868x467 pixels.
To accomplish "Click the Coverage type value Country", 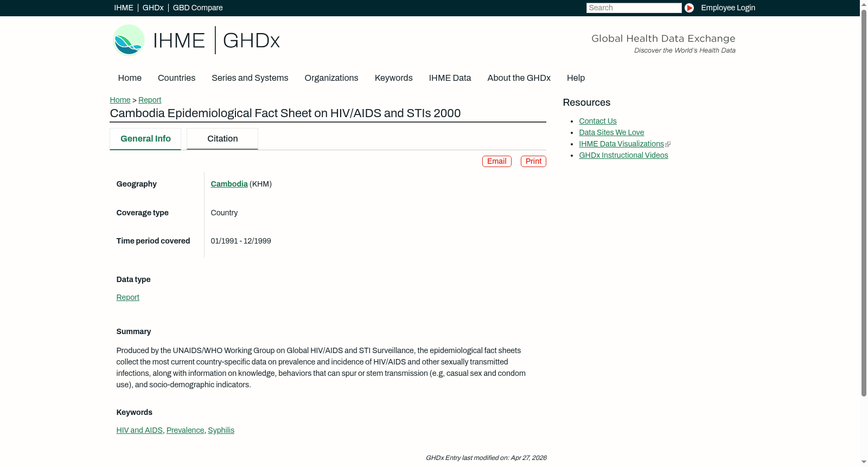I will [224, 213].
